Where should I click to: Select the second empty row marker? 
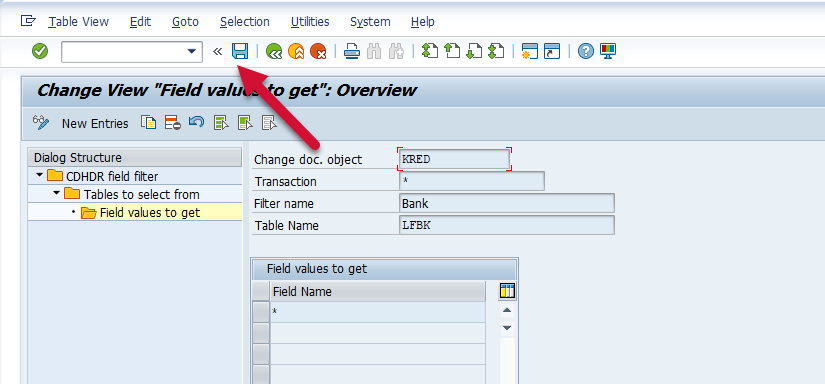pos(261,333)
